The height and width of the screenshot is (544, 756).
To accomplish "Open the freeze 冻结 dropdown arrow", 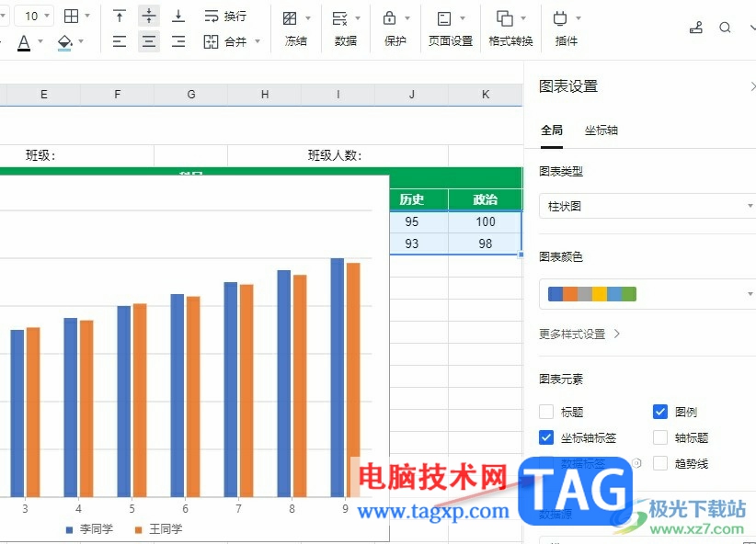I will click(308, 18).
